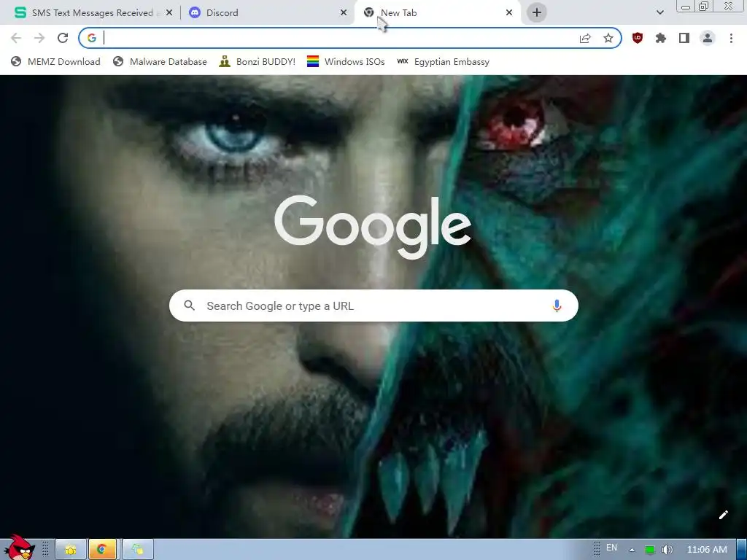The height and width of the screenshot is (560, 747).
Task: Customize this page with the pencil icon
Action: 723,515
